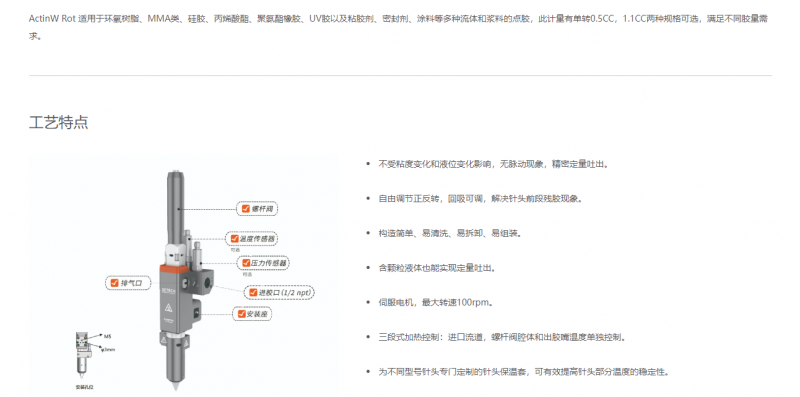
Task: Click the bullet about 伺服电机 100rpm speed
Action: click(x=436, y=303)
